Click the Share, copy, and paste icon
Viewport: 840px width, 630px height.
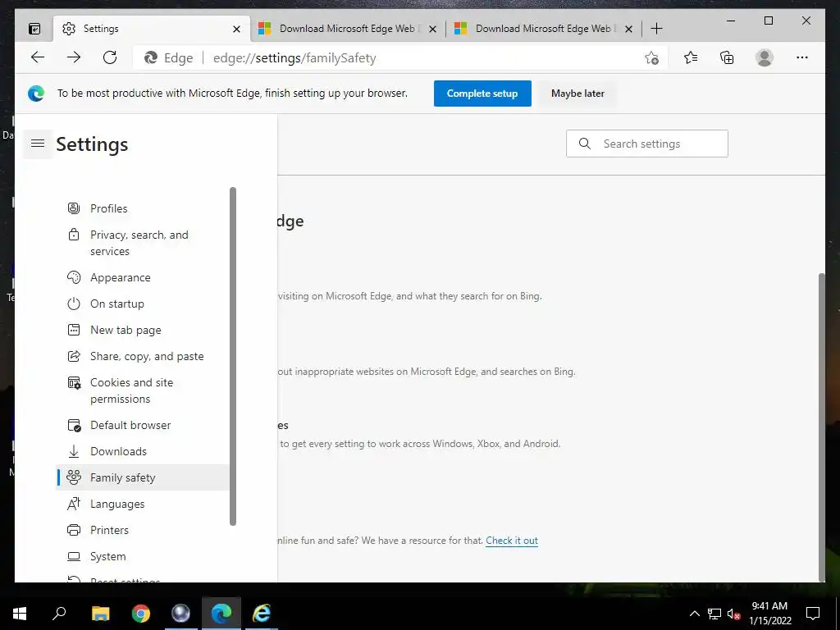(74, 356)
